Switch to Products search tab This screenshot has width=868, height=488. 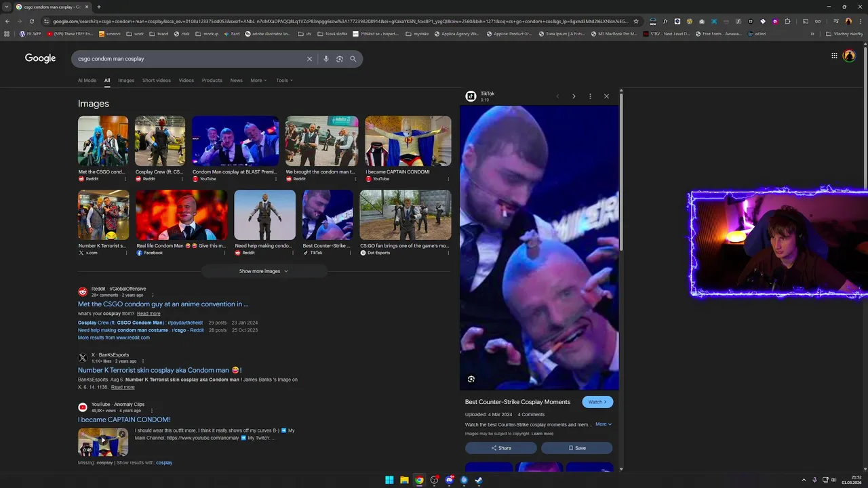point(212,80)
